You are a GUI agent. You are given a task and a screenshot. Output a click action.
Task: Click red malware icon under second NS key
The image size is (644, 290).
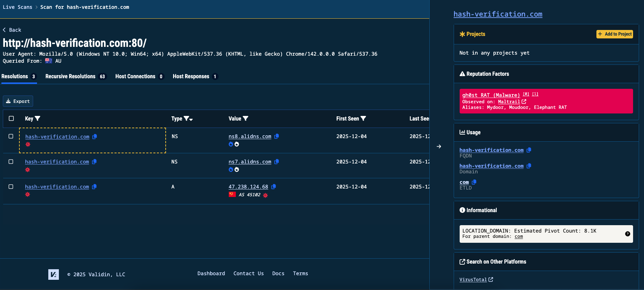coord(27,170)
